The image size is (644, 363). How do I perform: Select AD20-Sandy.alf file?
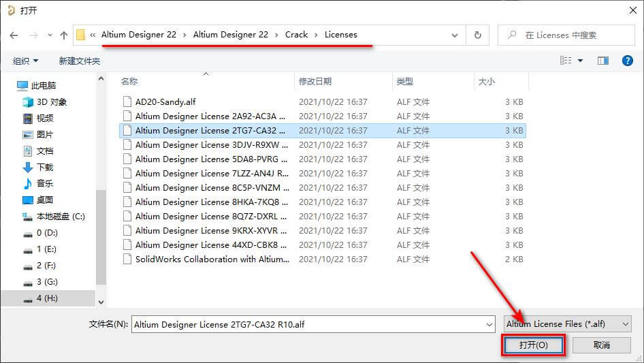165,102
